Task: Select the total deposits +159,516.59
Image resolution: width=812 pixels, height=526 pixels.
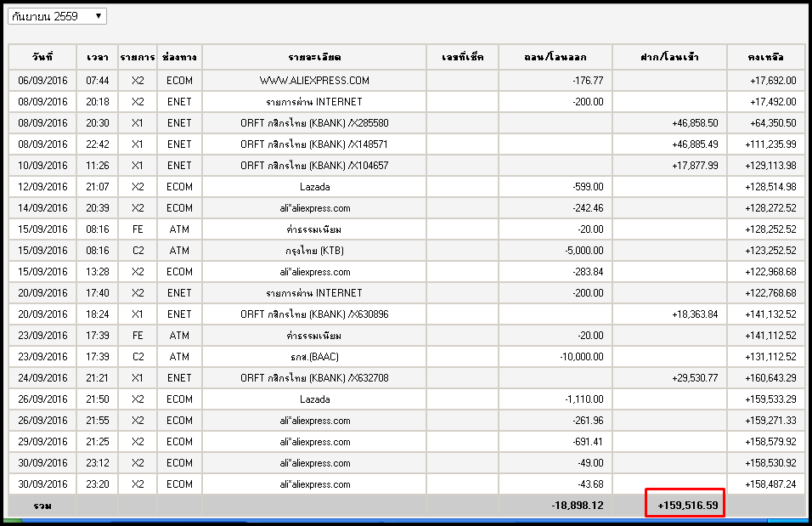Action: [688, 506]
